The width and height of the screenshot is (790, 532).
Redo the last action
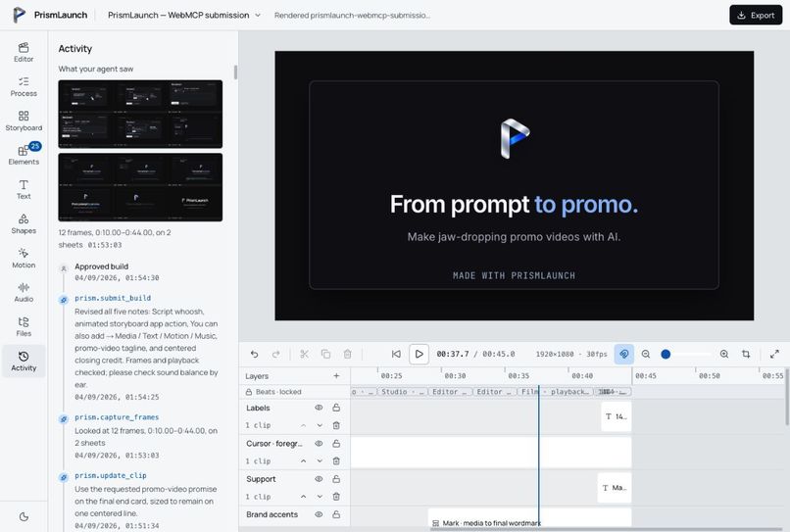click(x=276, y=354)
